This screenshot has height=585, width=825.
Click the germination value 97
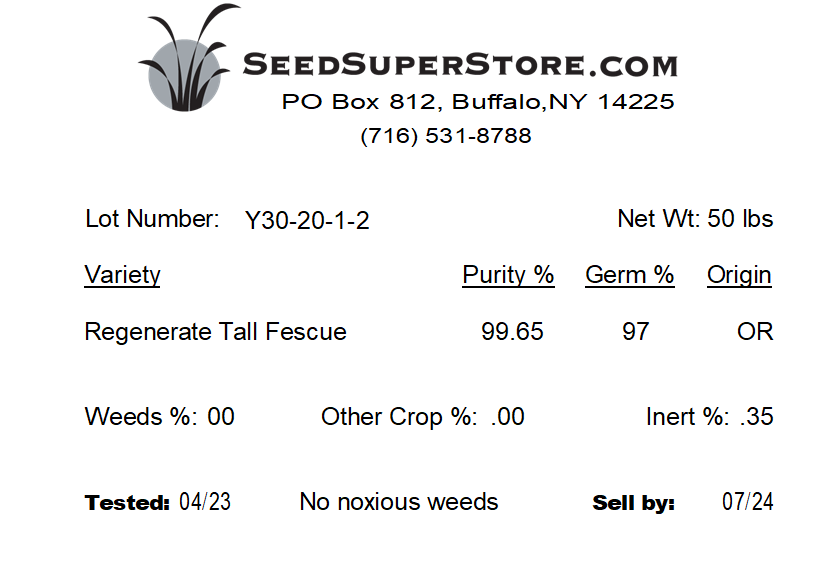point(636,332)
